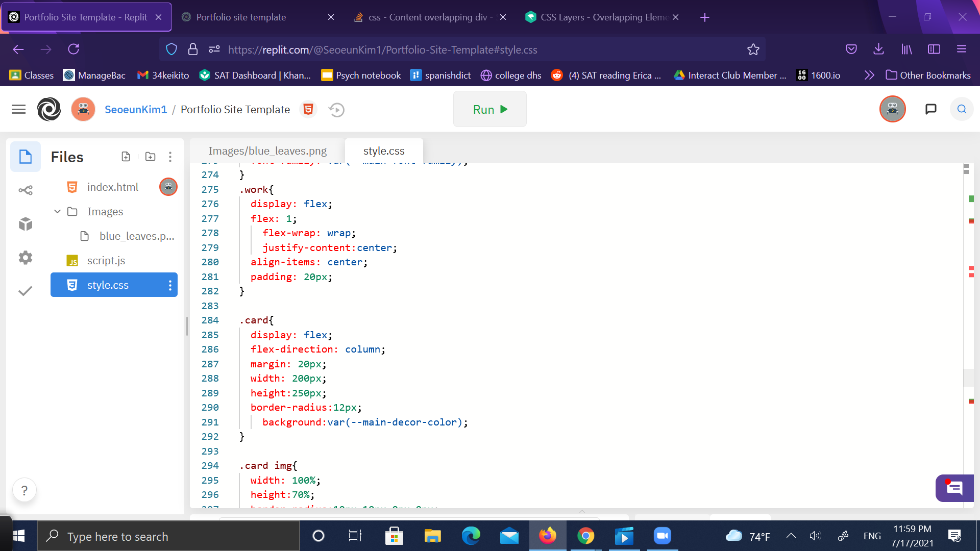The width and height of the screenshot is (980, 551).
Task: Click the new folder icon in the Files panel
Action: coord(150,157)
